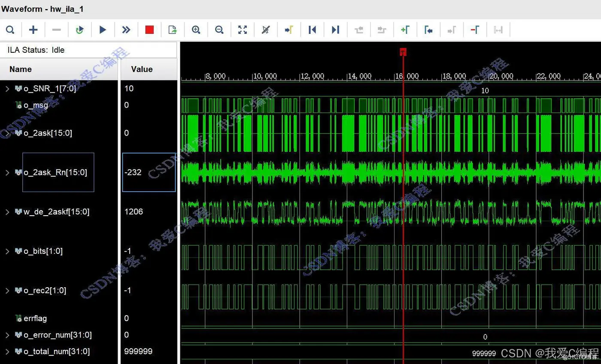Zoom in on the waveform
Viewport: 601px width, 364px height.
(x=196, y=30)
